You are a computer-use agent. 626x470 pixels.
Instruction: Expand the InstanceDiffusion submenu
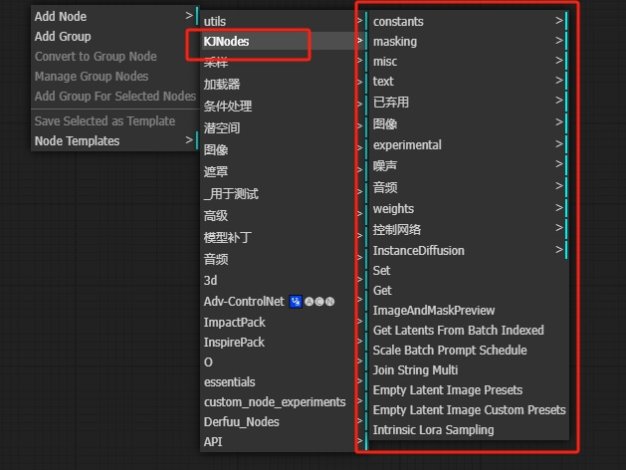click(469, 250)
